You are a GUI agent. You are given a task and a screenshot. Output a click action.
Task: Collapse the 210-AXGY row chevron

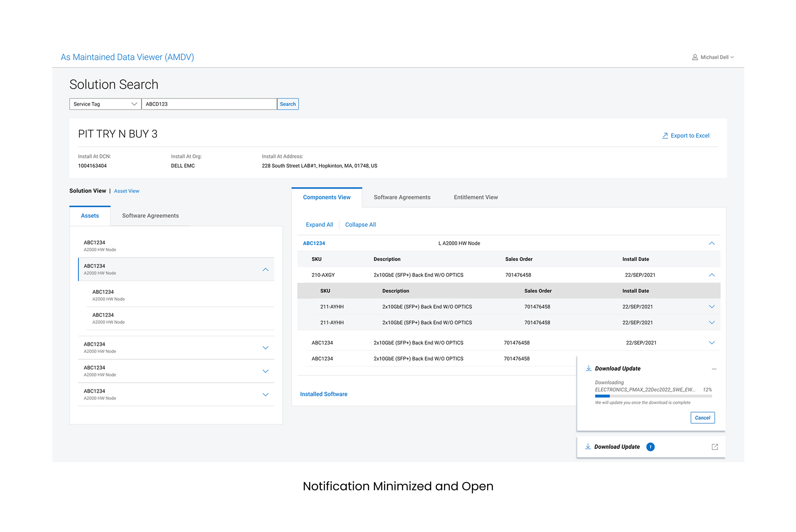[712, 275]
